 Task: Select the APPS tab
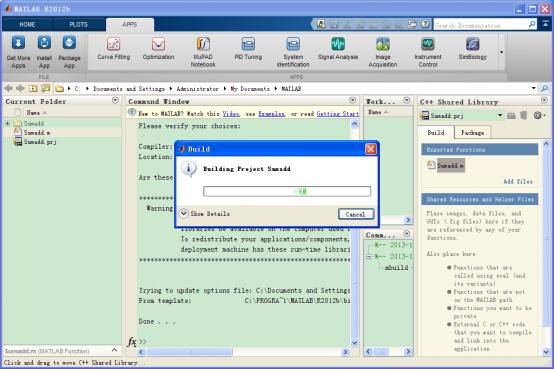[130, 24]
